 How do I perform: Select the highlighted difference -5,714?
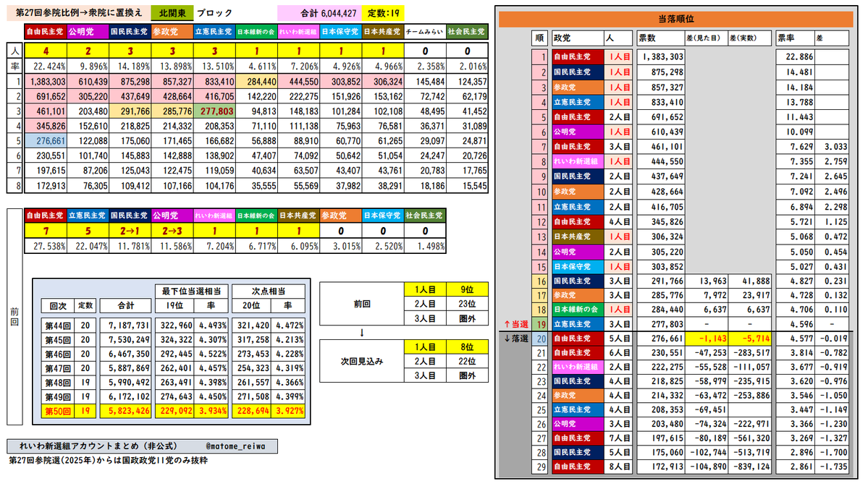[x=749, y=339]
